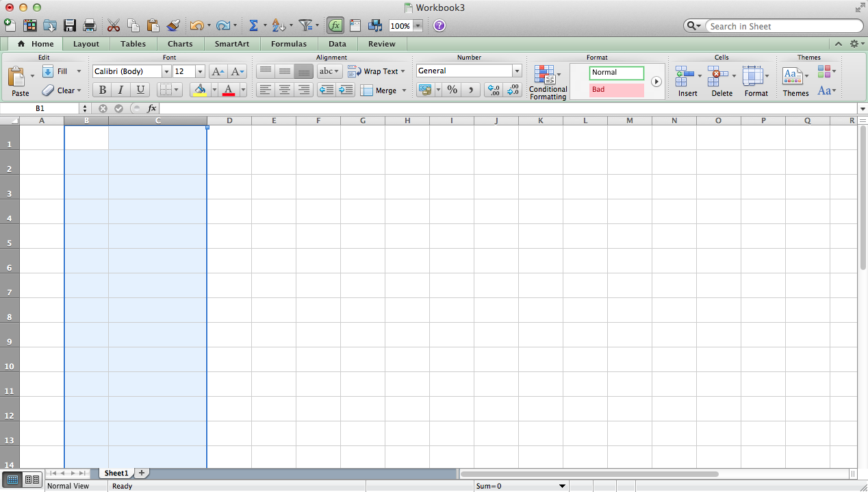Open the font size dropdown
Image resolution: width=868 pixels, height=492 pixels.
pos(200,71)
